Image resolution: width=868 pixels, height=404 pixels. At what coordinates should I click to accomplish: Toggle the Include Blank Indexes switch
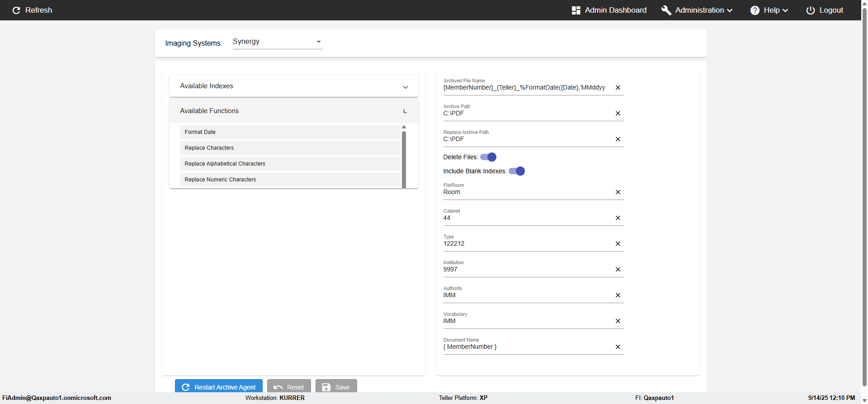[517, 171]
